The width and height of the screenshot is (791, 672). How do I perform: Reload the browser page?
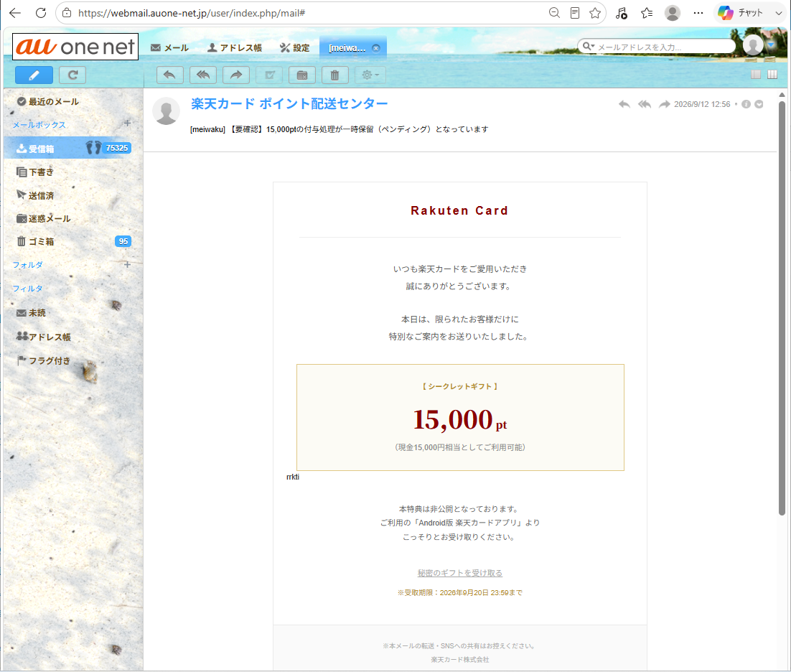coord(41,13)
